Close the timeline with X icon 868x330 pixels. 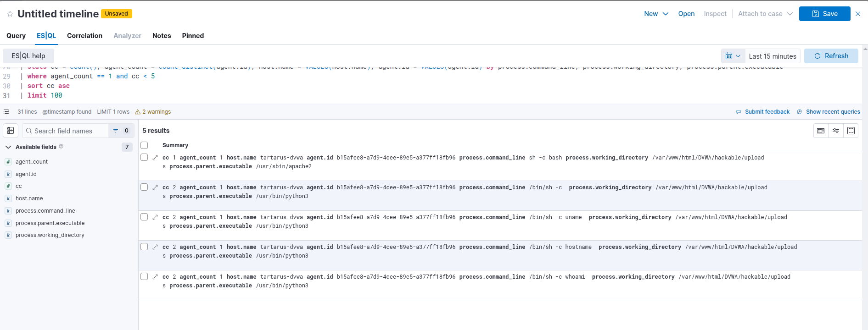point(858,14)
